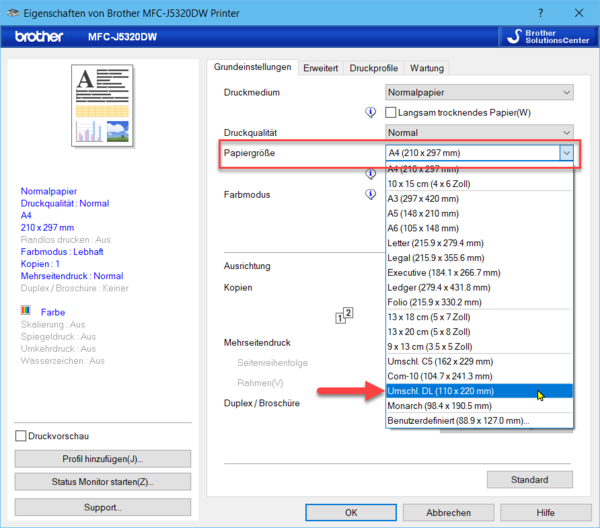The width and height of the screenshot is (600, 528).
Task: Click Status Monitor starten button
Action: 103,482
